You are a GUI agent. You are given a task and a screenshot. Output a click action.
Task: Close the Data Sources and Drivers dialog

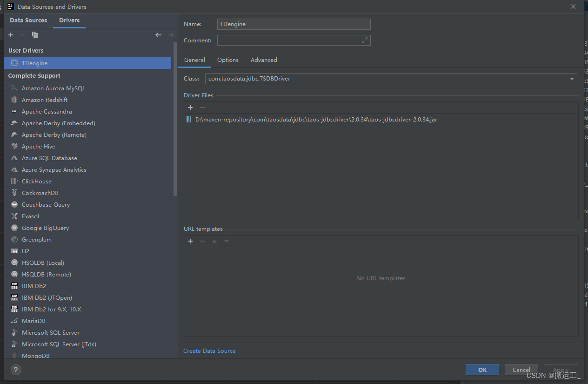click(x=573, y=7)
